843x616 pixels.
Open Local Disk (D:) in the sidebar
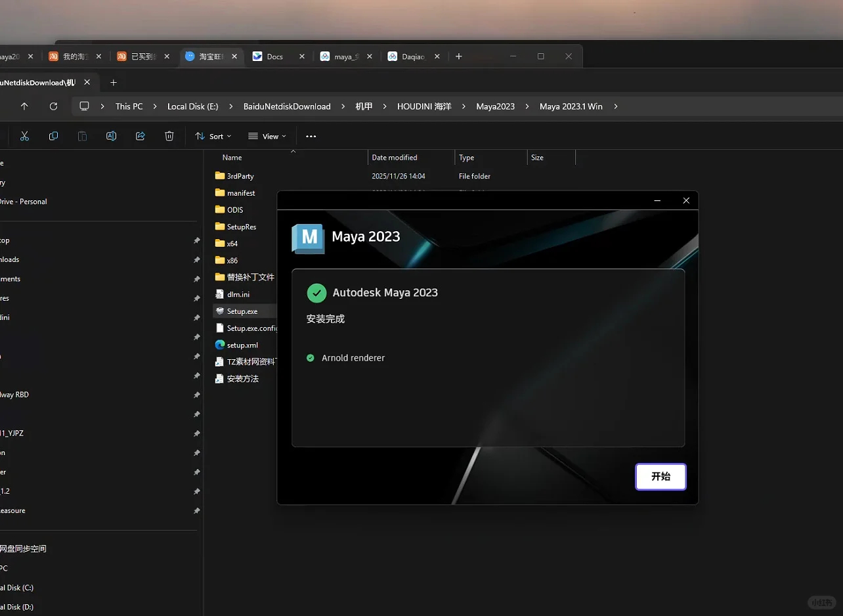tap(17, 607)
